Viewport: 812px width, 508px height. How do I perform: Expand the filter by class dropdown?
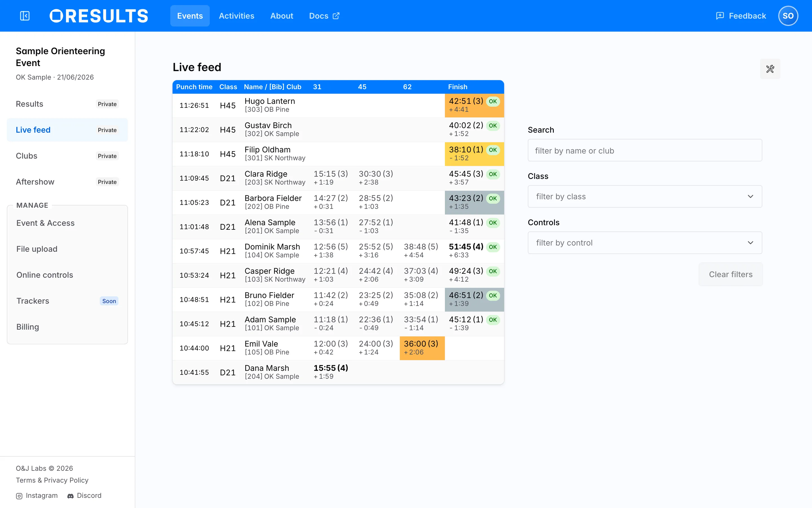click(x=645, y=196)
